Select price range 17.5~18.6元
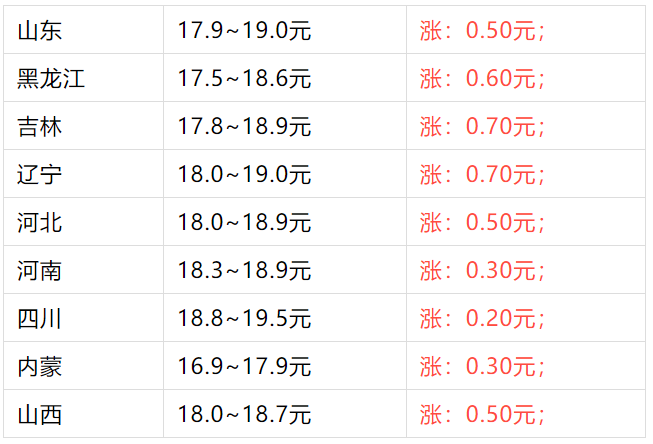Viewport: 653px width, 444px height. 245,78
